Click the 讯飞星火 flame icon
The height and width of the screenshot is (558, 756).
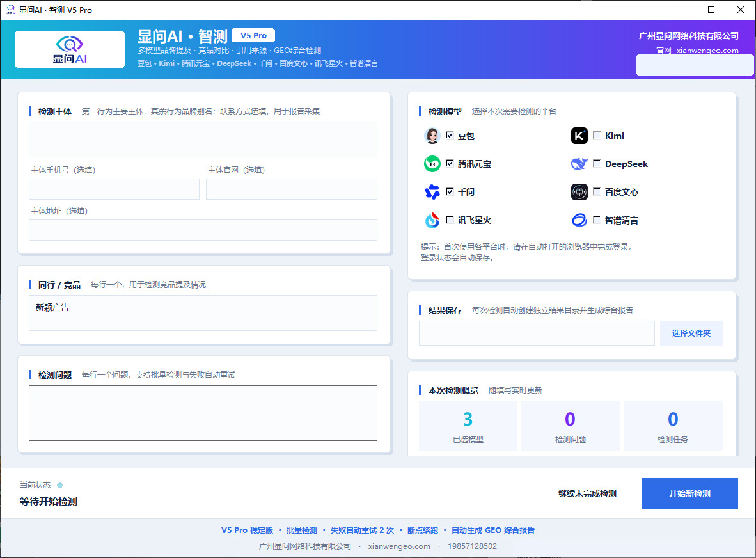pos(432,220)
